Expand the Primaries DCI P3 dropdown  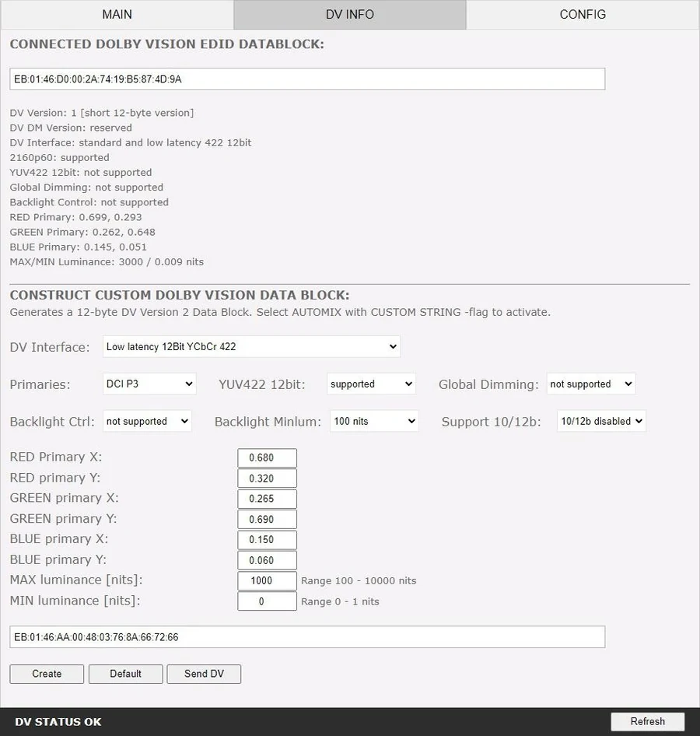click(149, 384)
